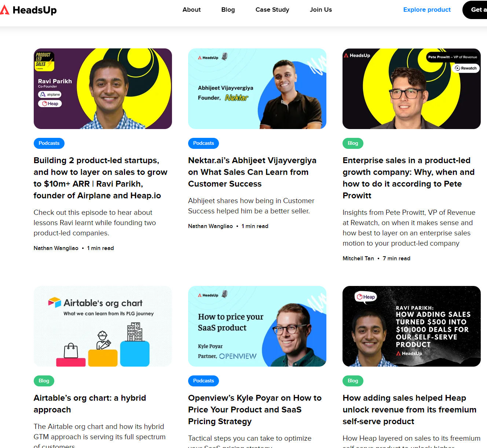
Task: Open the Abhijeet Vijayvergiya Nektar thumbnail
Action: click(x=257, y=89)
